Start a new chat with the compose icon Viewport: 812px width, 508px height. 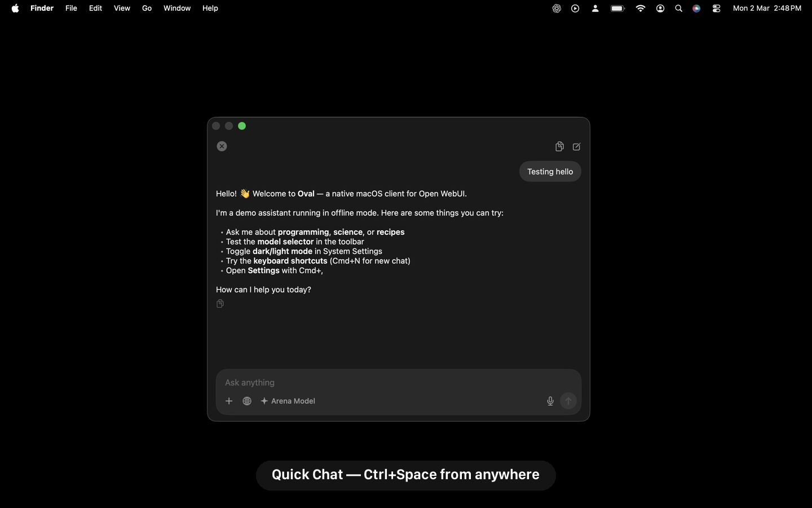576,146
